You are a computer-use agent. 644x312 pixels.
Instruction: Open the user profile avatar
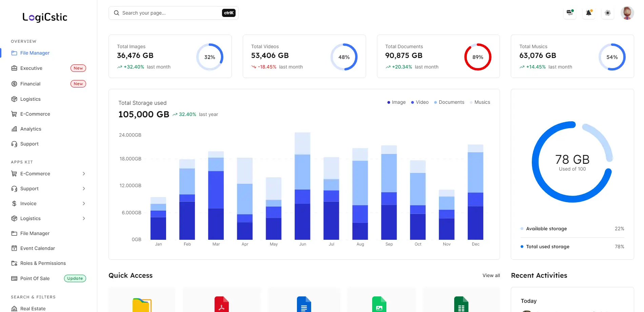(x=627, y=13)
